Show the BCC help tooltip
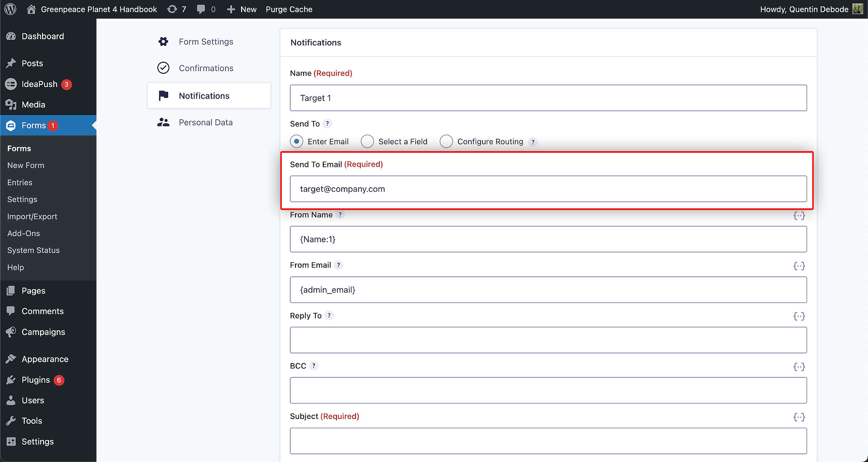 click(x=314, y=366)
